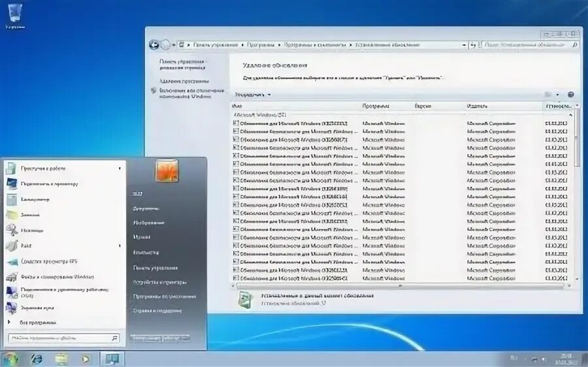Click the Programs breadcrumb in the address bar
Screen dimensions: 588x367
[x=261, y=44]
